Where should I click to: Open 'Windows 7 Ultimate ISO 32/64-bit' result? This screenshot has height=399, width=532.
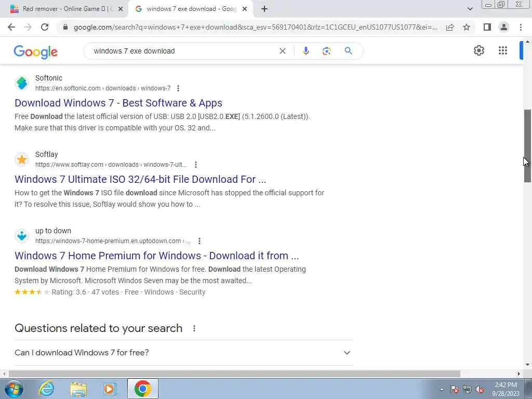point(140,179)
